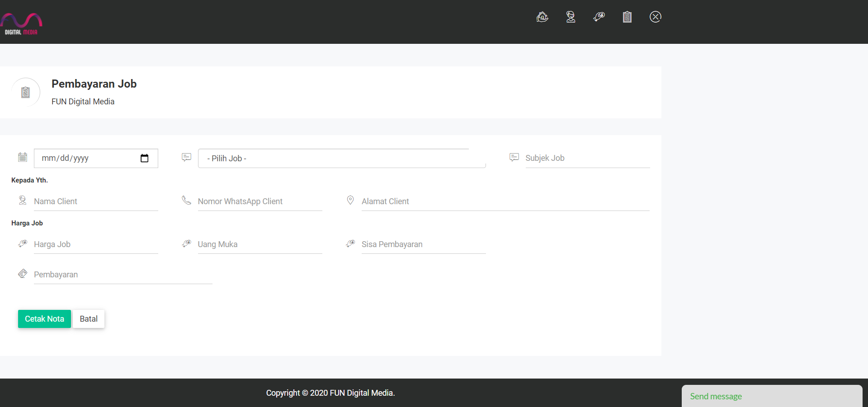Viewport: 868px width, 407px height.
Task: Click the Nama Client text field
Action: pos(95,201)
